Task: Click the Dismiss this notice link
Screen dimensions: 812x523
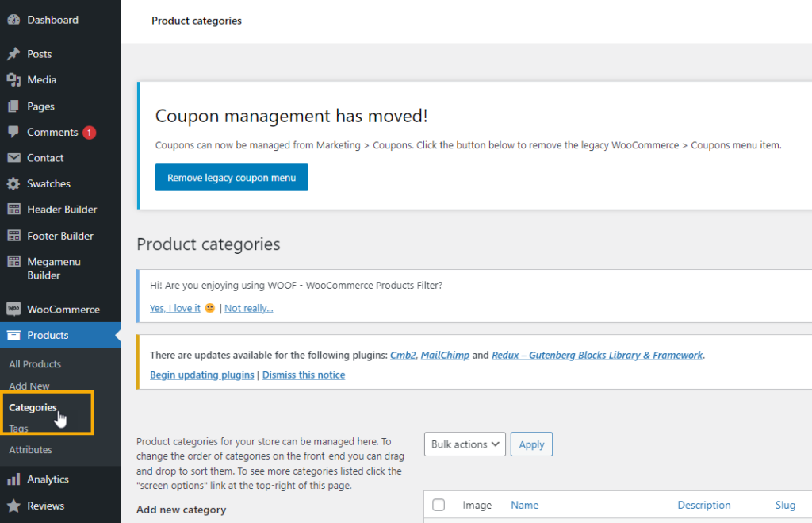Action: coord(304,375)
